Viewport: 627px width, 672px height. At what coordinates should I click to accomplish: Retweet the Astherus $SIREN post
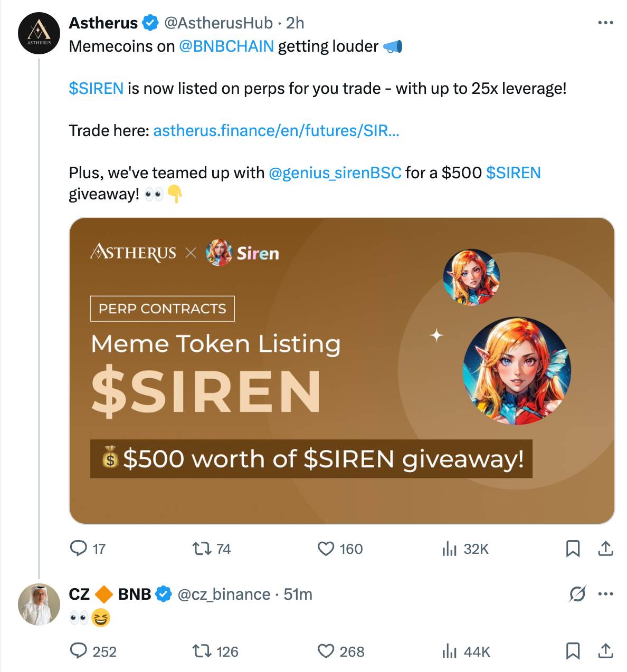coord(201,549)
